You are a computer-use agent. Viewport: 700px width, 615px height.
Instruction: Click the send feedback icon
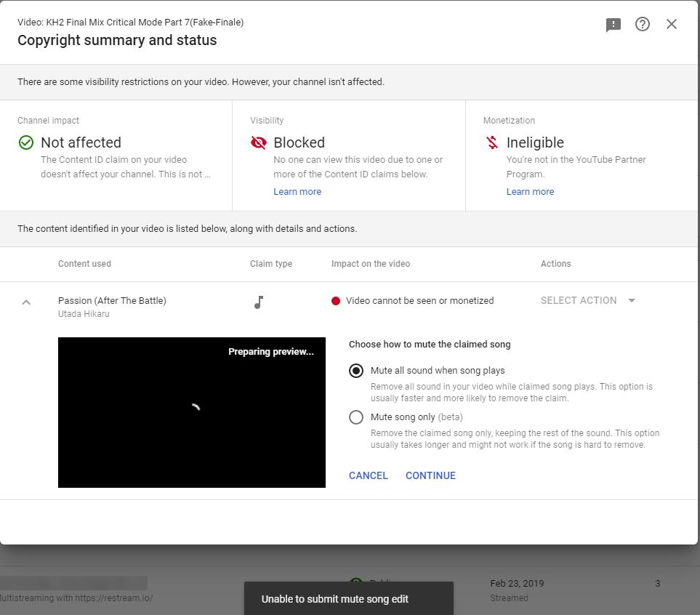coord(613,25)
